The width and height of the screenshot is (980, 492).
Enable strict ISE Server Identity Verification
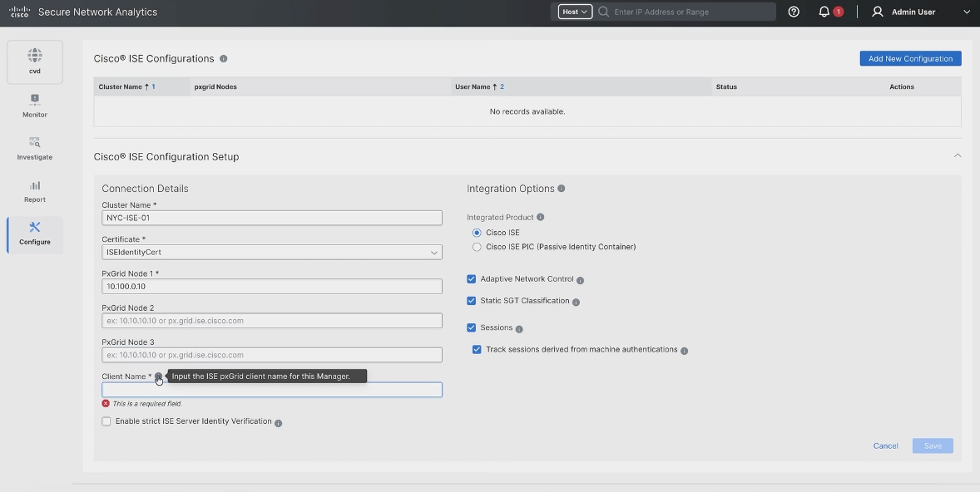106,421
